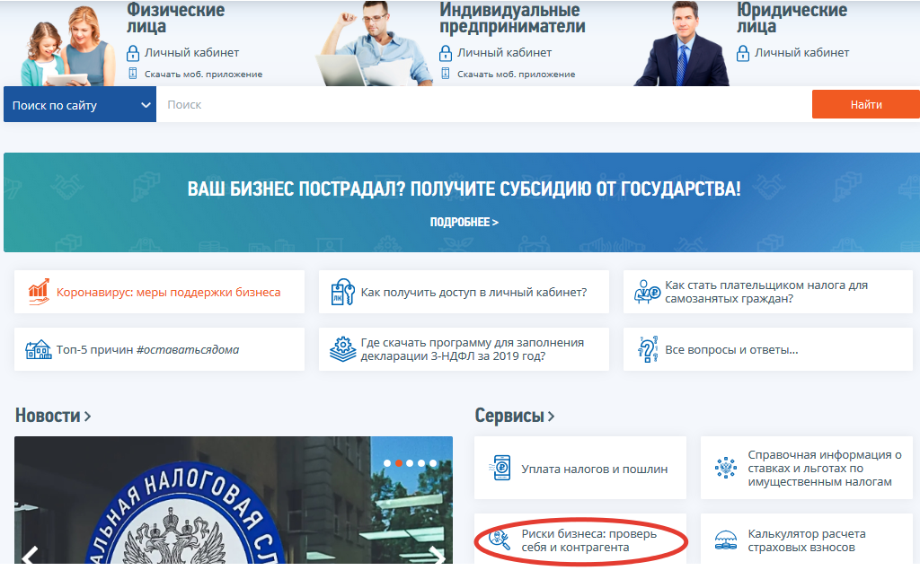Open Как стать плательщиком налога для самозанятых
The width and height of the screenshot is (920, 588).
[x=766, y=292]
